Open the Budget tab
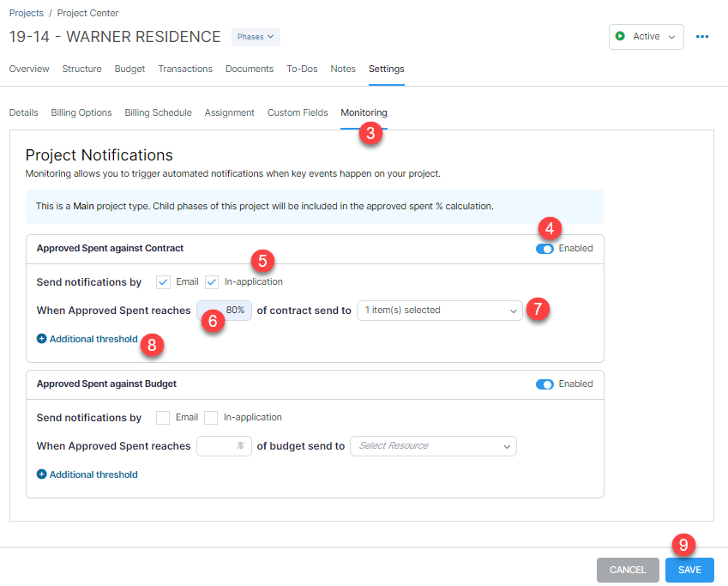Viewport: 728px width, 586px height. point(130,69)
